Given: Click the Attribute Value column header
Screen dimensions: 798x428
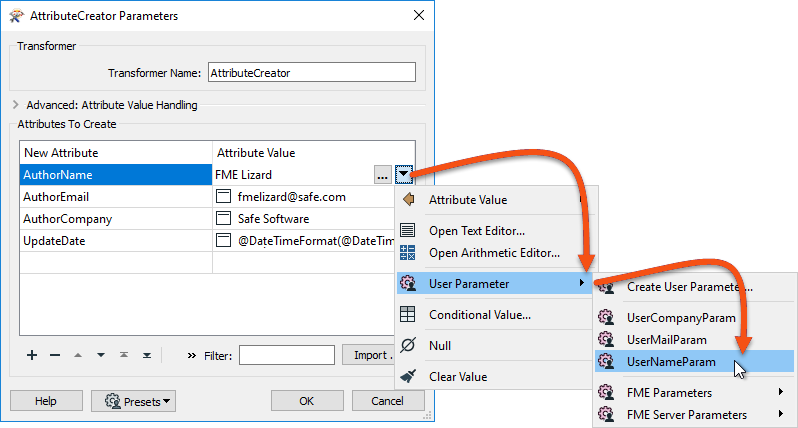Looking at the screenshot, I should (x=314, y=153).
